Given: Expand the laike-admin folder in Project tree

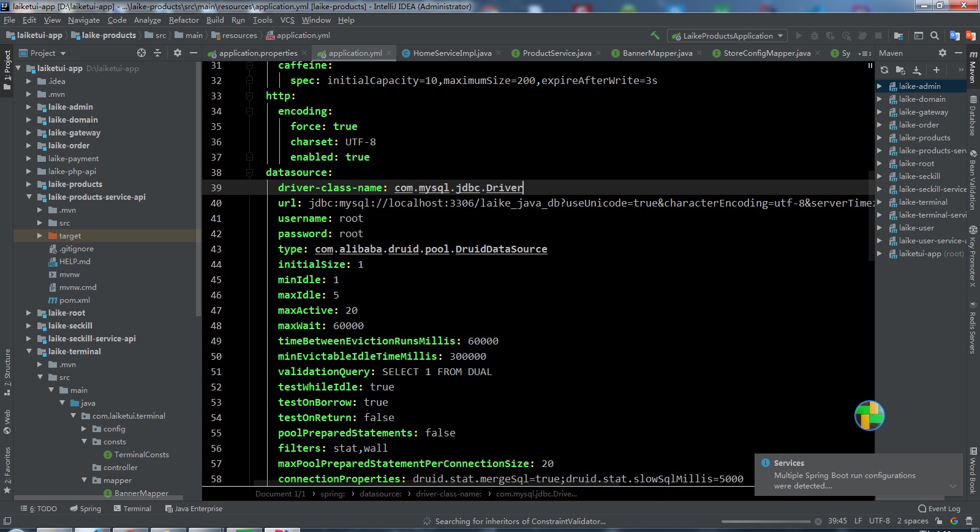Looking at the screenshot, I should (x=28, y=107).
